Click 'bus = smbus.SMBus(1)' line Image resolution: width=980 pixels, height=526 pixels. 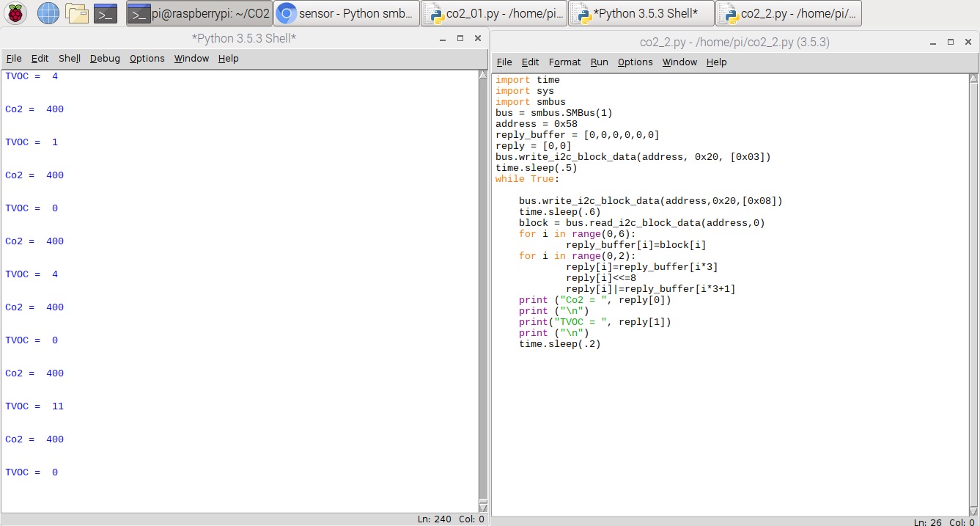[x=554, y=113]
